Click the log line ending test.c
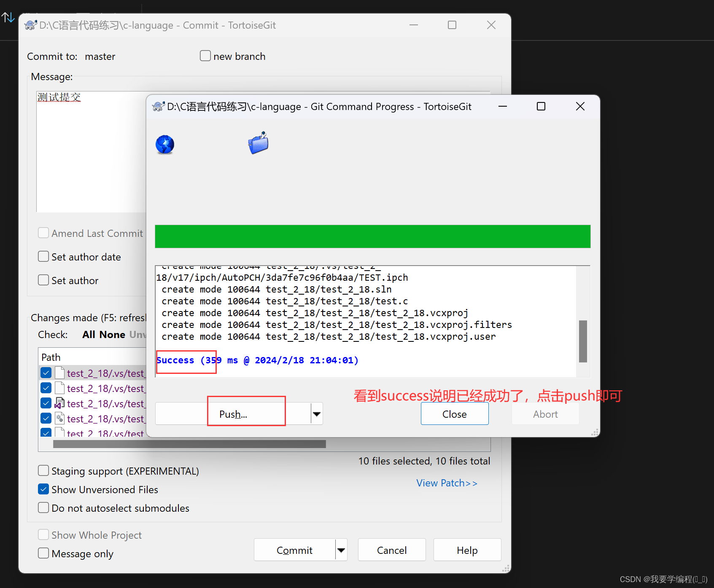This screenshot has height=588, width=714. pos(285,301)
